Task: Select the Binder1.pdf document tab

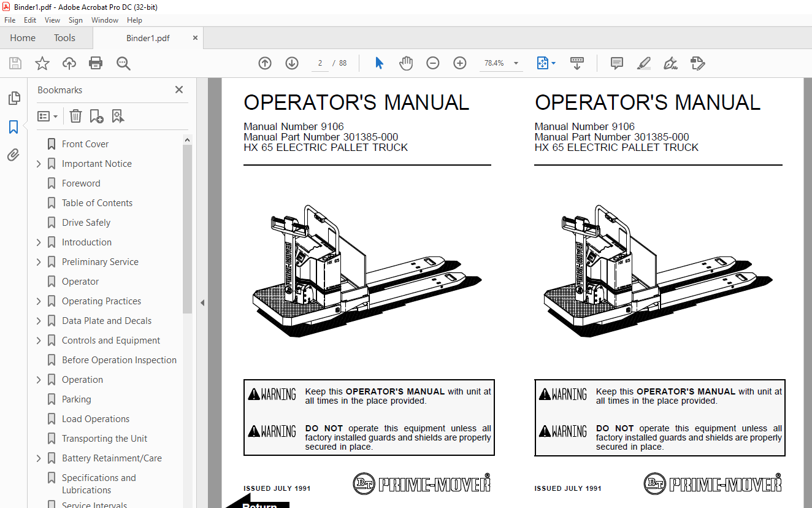Action: coord(148,38)
